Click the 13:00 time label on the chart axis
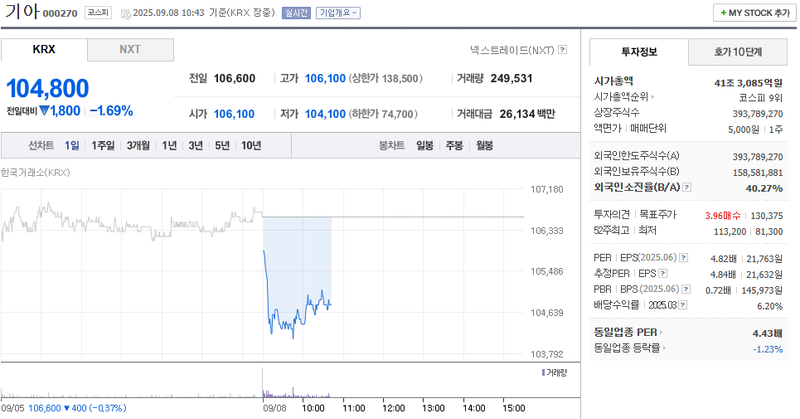The image size is (800, 419). tap(434, 408)
